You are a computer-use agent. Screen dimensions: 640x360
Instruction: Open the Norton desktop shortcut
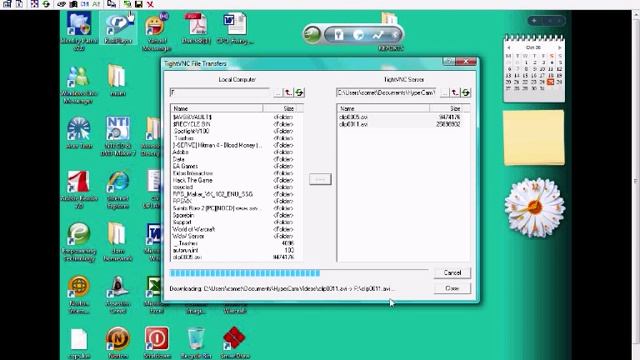click(118, 343)
